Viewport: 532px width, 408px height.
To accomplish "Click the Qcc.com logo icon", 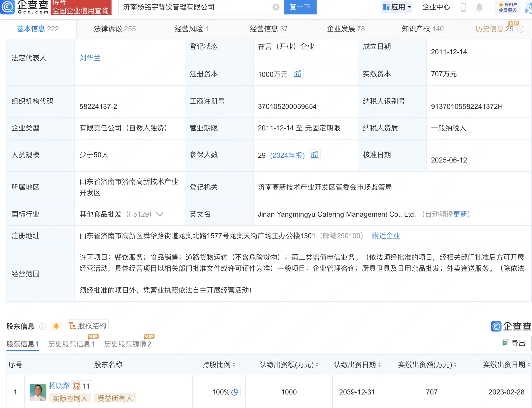I will 7,7.
